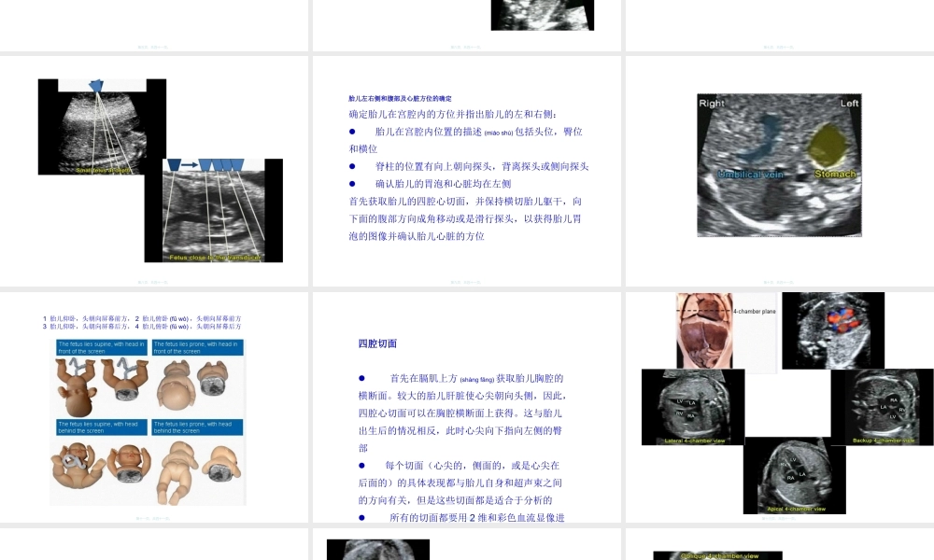
Task: Open the Backup 4-chamber view ultrasound image
Action: click(x=885, y=406)
